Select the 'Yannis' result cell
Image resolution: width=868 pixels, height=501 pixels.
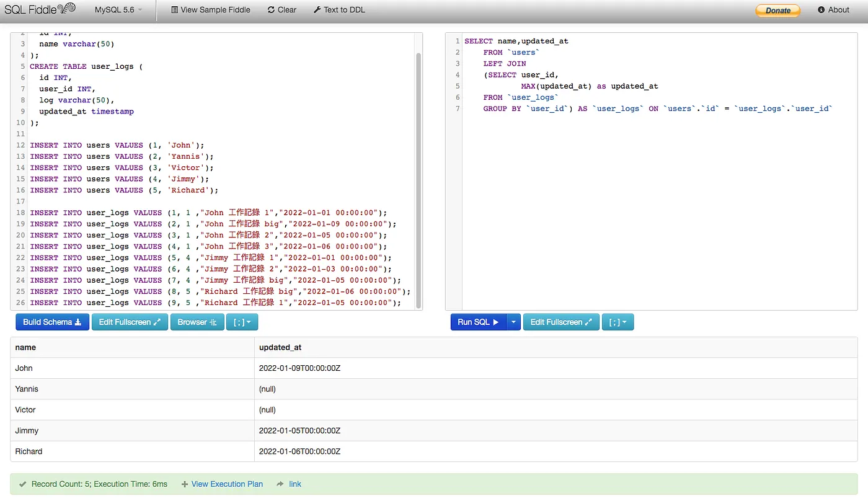[x=132, y=389]
